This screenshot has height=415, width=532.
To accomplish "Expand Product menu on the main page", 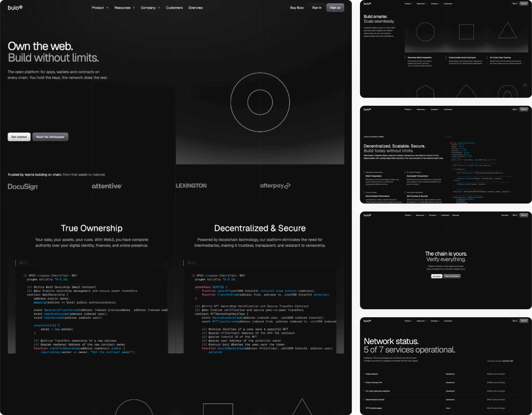I will pyautogui.click(x=100, y=8).
